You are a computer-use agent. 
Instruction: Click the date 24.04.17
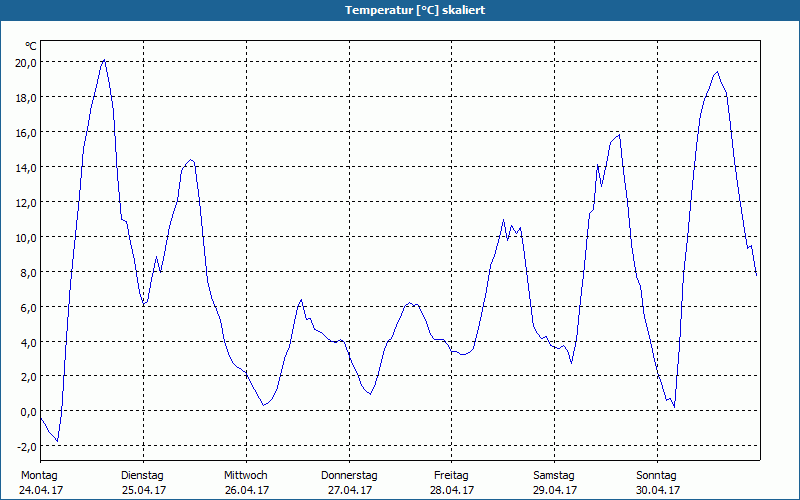(x=41, y=490)
